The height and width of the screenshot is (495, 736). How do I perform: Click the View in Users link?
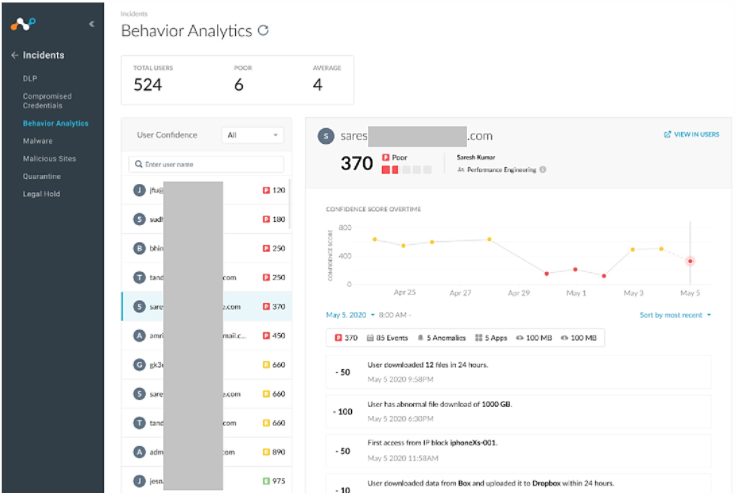pyautogui.click(x=691, y=135)
